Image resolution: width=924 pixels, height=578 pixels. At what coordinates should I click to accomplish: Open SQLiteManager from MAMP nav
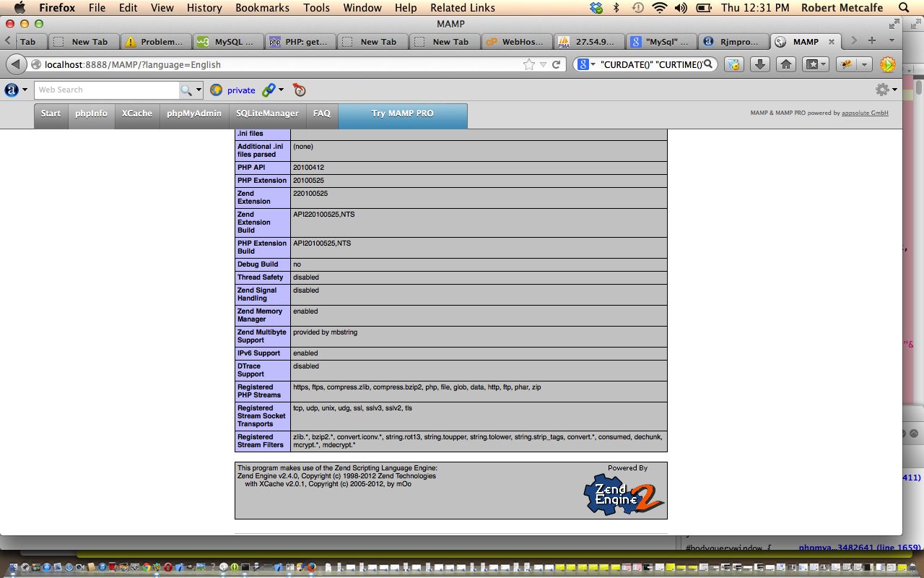click(x=267, y=116)
